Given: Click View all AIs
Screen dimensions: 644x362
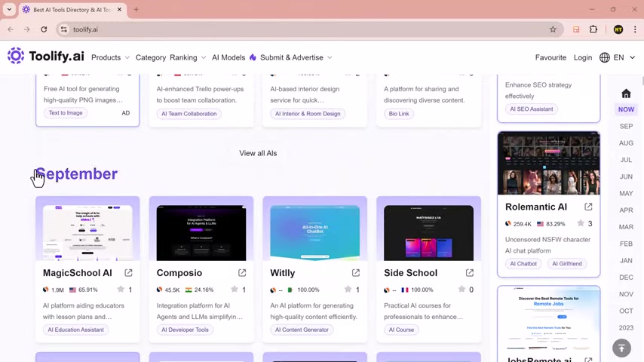Looking at the screenshot, I should pos(258,153).
